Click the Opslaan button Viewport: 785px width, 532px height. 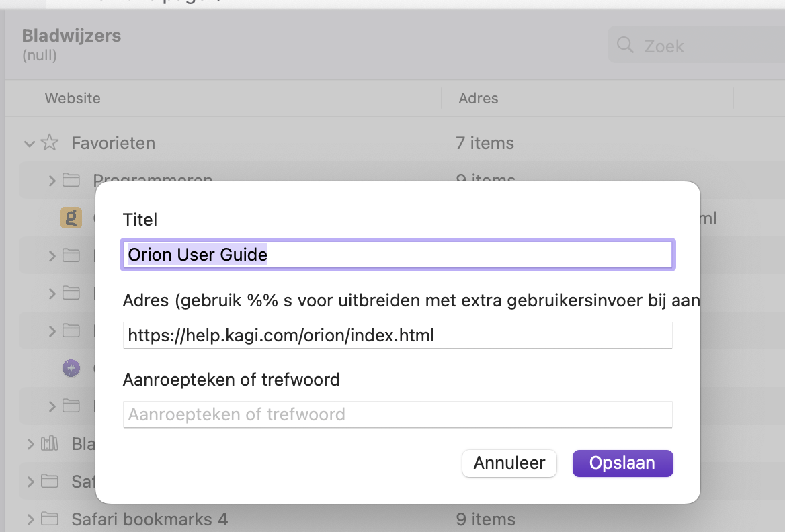[622, 463]
